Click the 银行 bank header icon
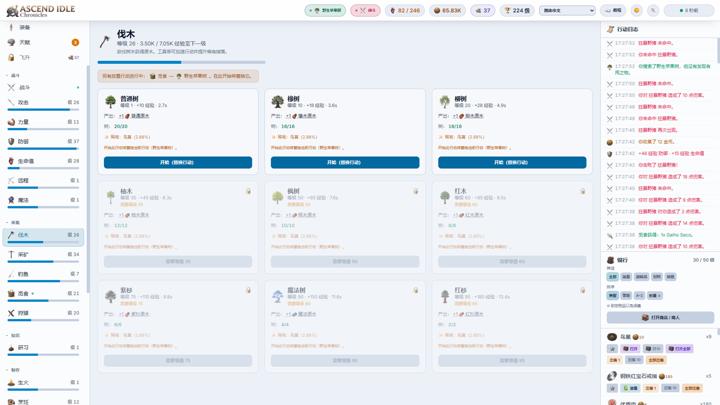The width and height of the screenshot is (720, 405). point(611,260)
